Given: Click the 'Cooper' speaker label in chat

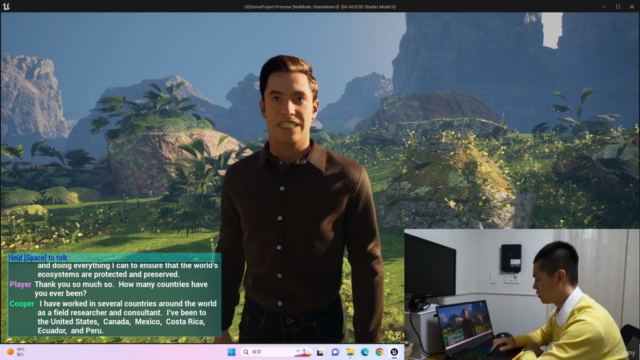Looking at the screenshot, I should pyautogui.click(x=22, y=304).
